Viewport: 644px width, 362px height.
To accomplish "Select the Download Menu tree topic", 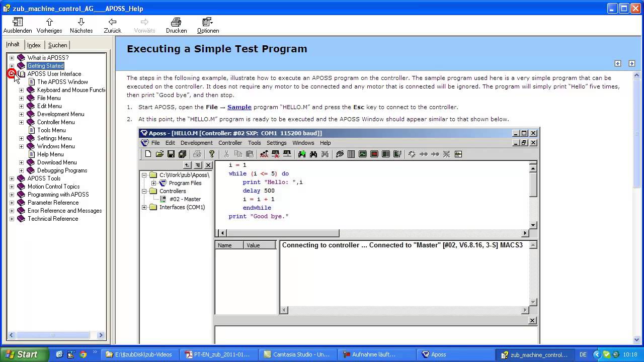I will click(x=57, y=162).
